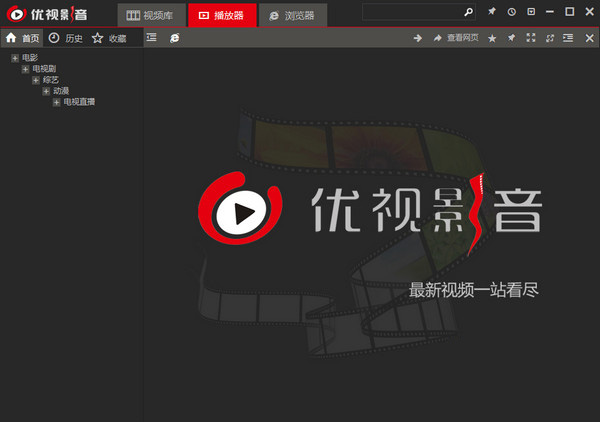Click the shrink window icon in toolbar

(550, 38)
